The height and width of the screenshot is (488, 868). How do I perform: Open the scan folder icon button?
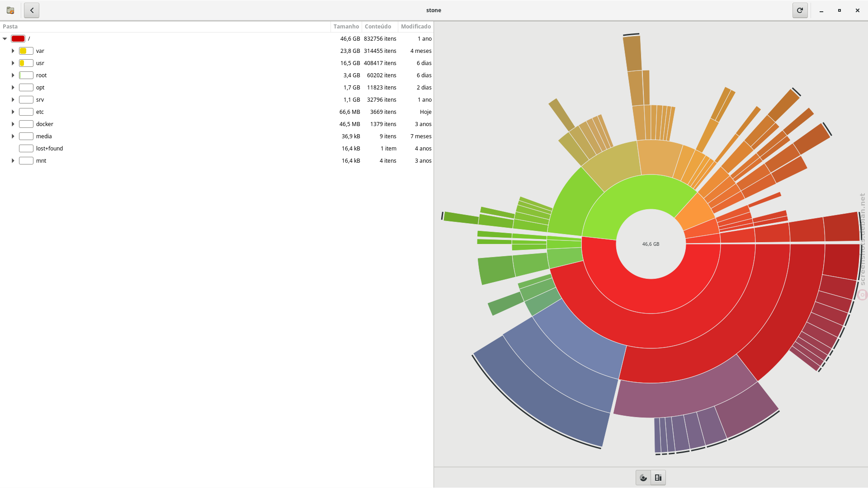pyautogui.click(x=10, y=10)
